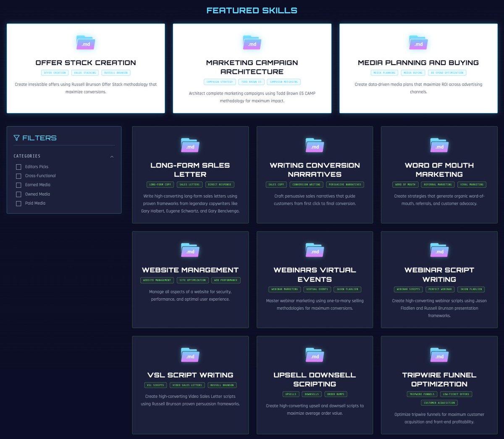Viewport: 504px width, 439px height.
Task: Open the Word of Mouth Marketing title
Action: (x=439, y=170)
